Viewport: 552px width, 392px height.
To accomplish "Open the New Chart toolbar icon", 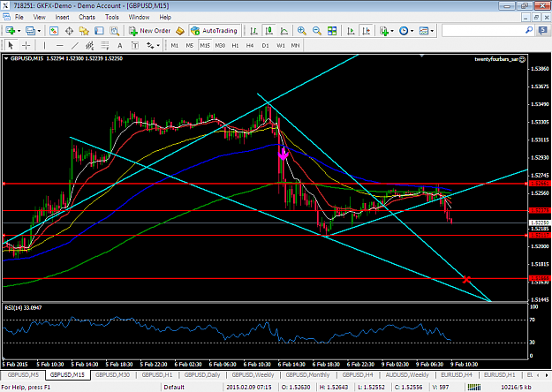I will [x=10, y=31].
